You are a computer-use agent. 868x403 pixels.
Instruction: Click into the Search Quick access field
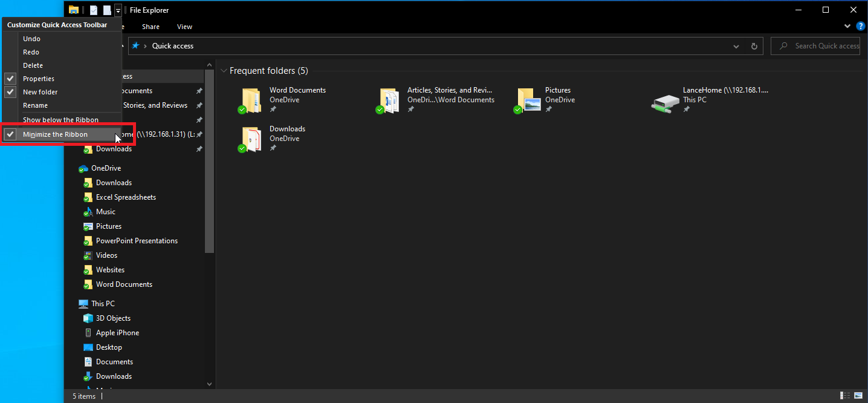pos(815,46)
